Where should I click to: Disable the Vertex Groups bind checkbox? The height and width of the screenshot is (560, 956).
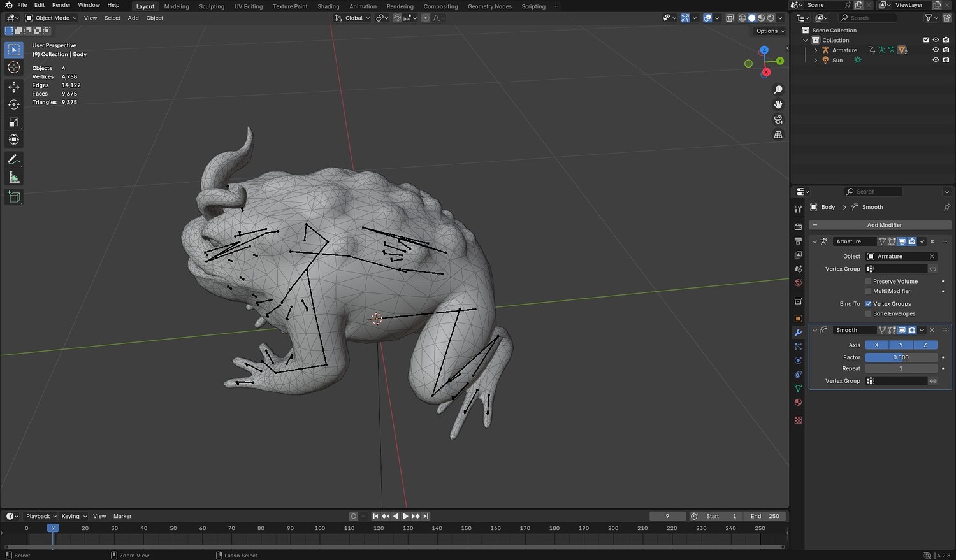868,304
